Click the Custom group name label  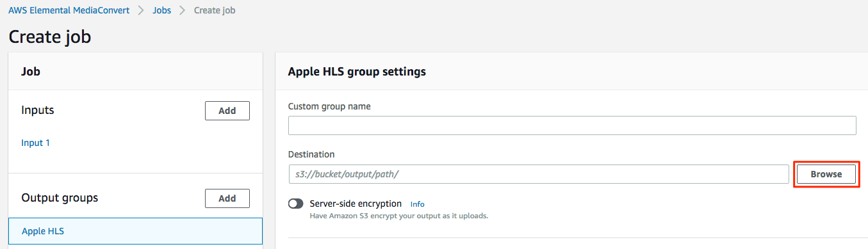coord(329,106)
